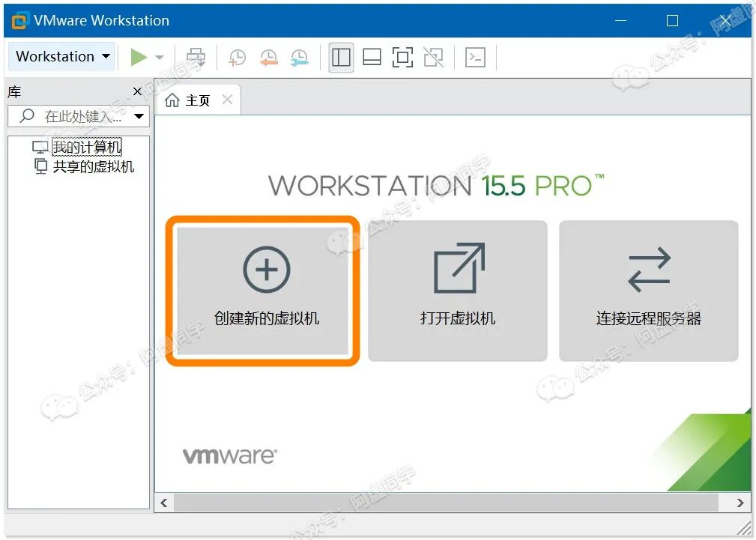756x540 pixels.
Task: Click horizontal scrollbar left arrow
Action: coord(164,503)
